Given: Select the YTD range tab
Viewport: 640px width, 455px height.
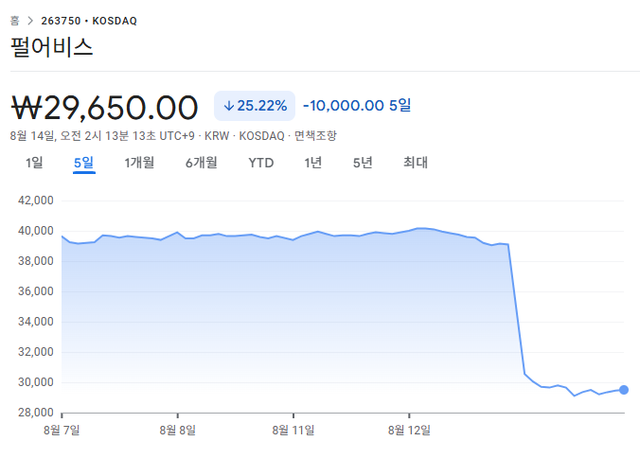Looking at the screenshot, I should tap(261, 163).
